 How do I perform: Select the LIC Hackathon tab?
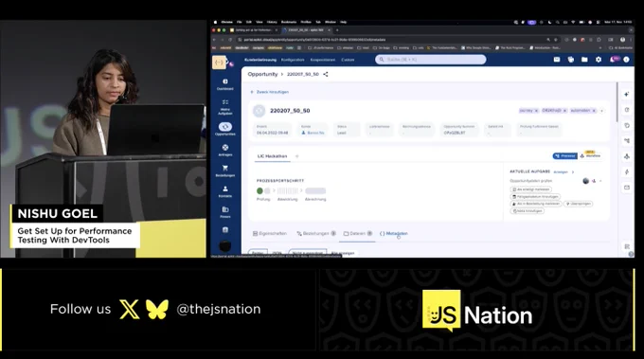[273, 156]
